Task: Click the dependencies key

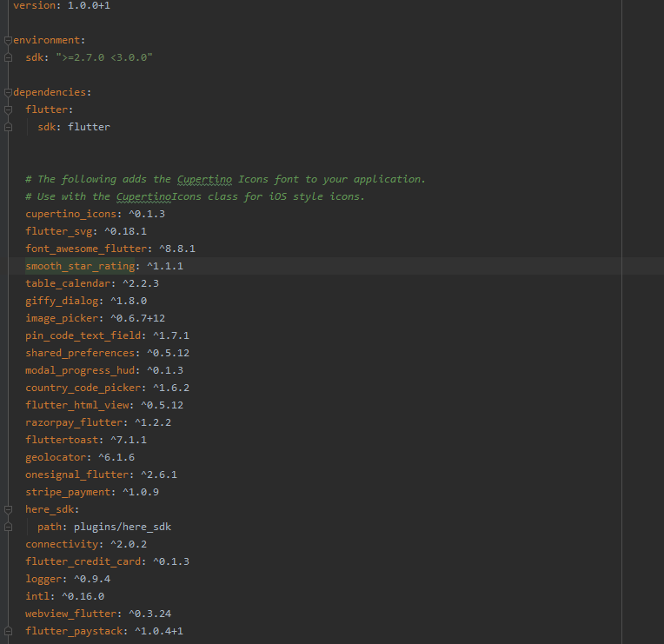Action: (50, 92)
